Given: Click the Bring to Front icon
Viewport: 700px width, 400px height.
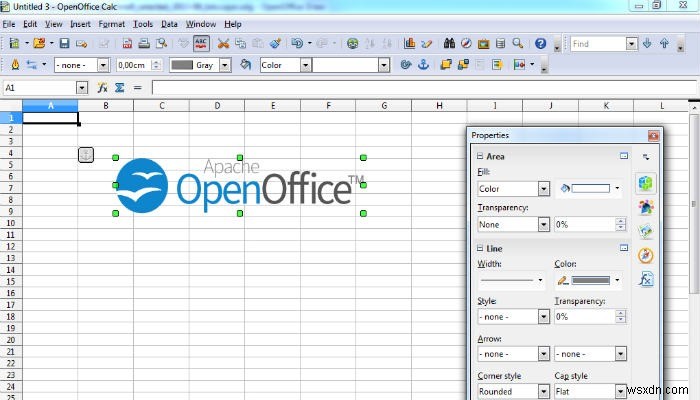Looking at the screenshot, I should [x=446, y=65].
